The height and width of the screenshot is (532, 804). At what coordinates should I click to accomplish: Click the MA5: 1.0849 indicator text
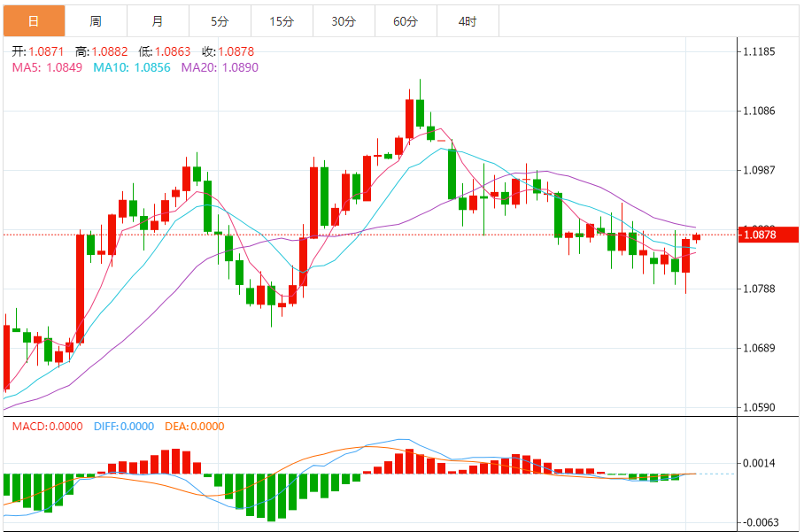click(x=47, y=67)
